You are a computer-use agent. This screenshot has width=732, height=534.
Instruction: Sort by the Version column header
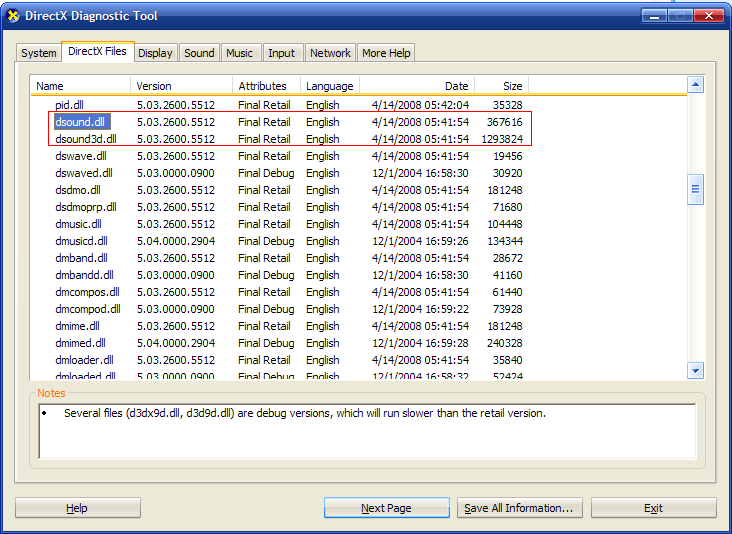[181, 86]
